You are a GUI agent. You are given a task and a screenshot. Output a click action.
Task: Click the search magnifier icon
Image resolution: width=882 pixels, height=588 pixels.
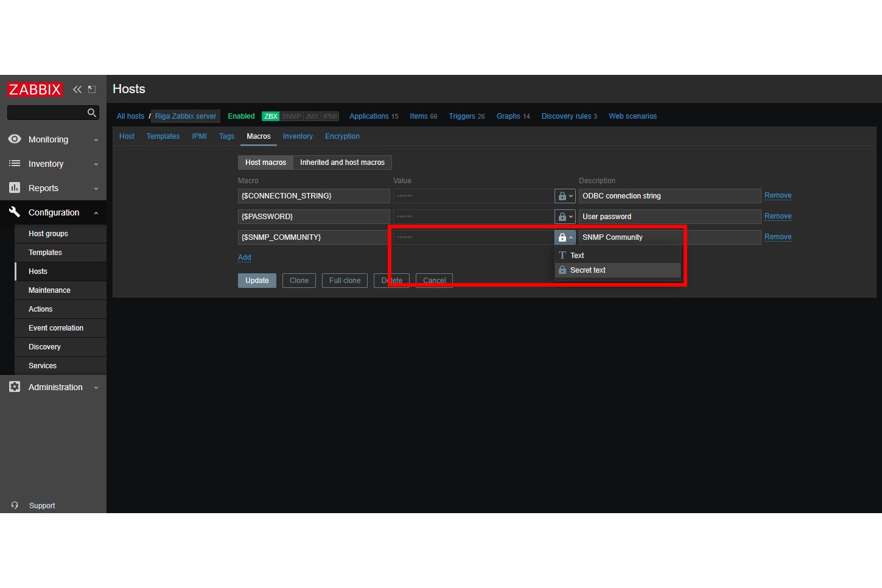tap(92, 113)
